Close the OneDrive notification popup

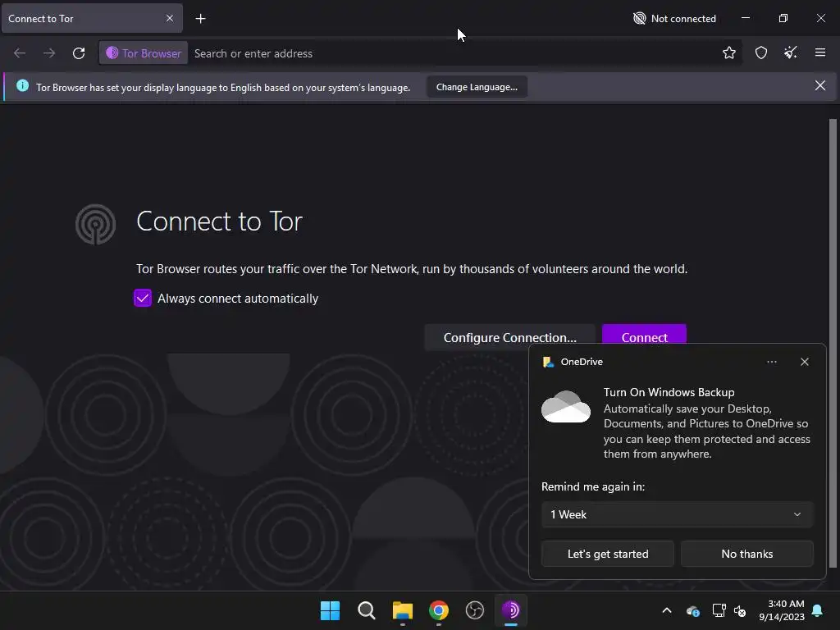tap(804, 362)
